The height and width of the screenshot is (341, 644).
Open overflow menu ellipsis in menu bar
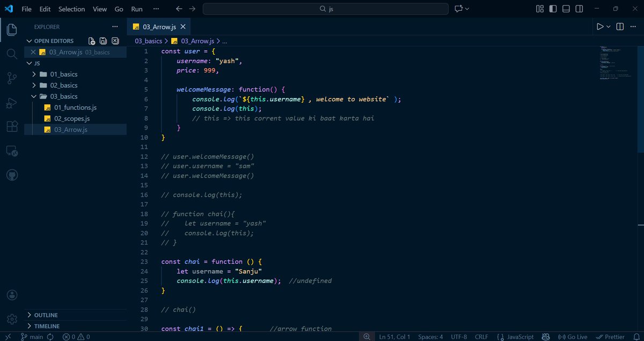coord(156,9)
